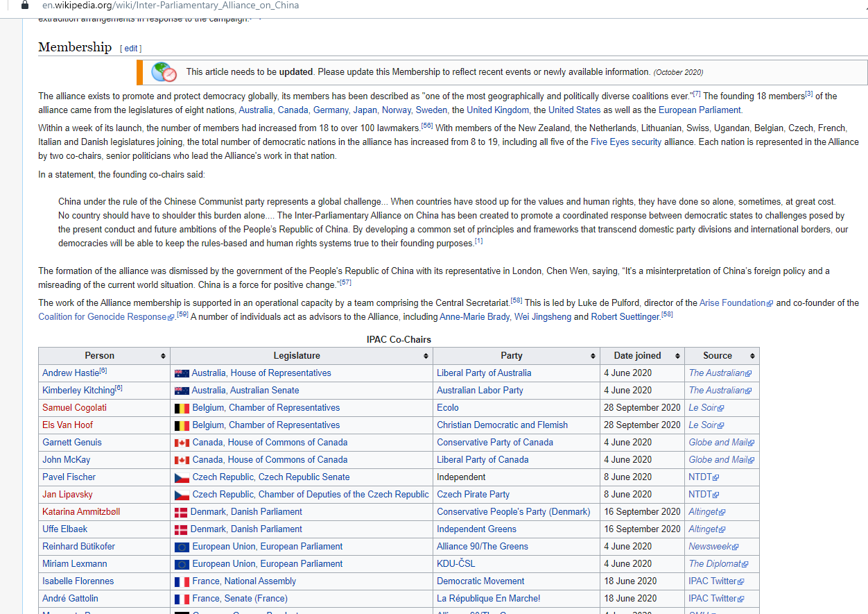Open the KDU-ČSL party link
This screenshot has height=614, width=868.
coord(456,564)
